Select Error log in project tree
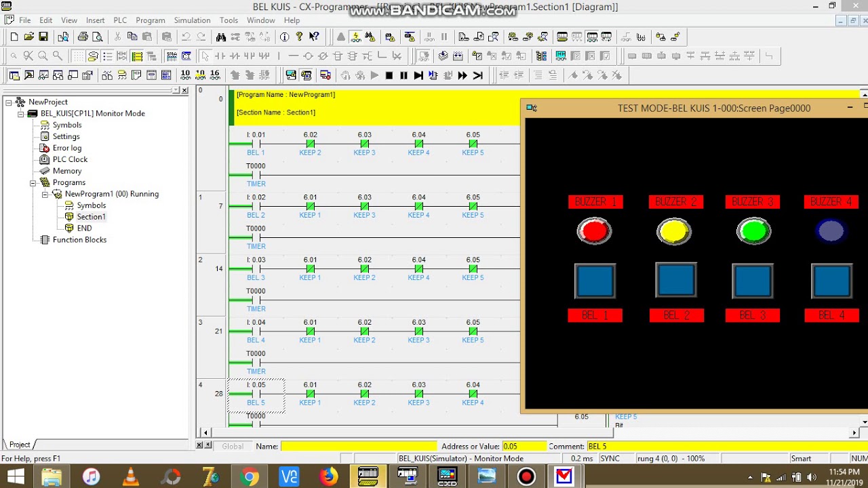Viewport: 868px width, 488px height. [x=66, y=148]
